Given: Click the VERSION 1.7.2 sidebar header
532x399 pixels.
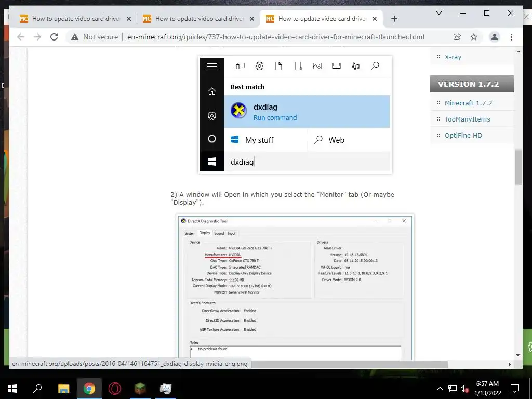Looking at the screenshot, I should [472, 84].
